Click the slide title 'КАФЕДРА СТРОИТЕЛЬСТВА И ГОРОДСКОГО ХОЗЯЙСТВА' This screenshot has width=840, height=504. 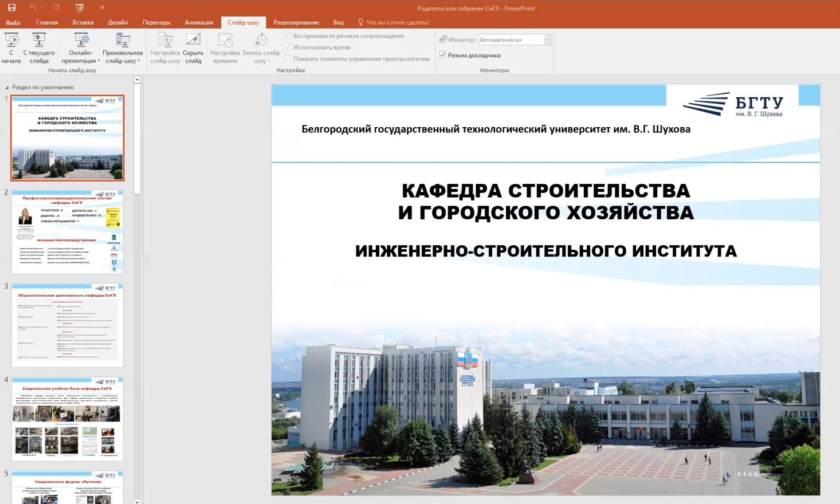(x=545, y=201)
